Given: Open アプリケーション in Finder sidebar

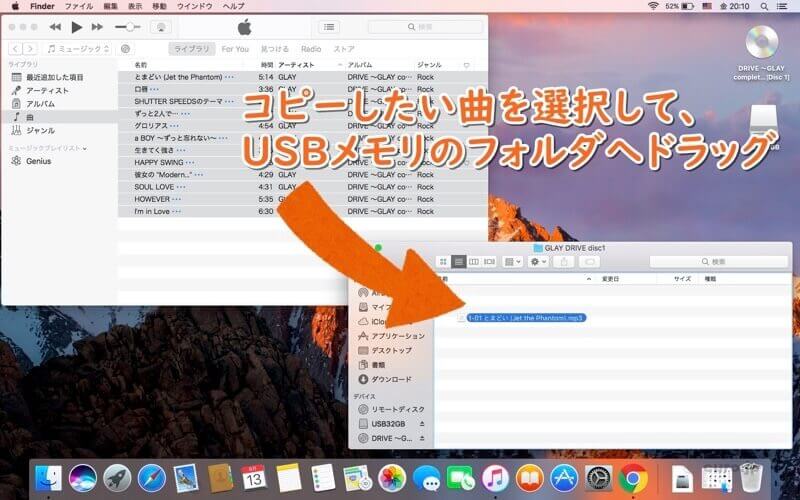Looking at the screenshot, I should [392, 336].
